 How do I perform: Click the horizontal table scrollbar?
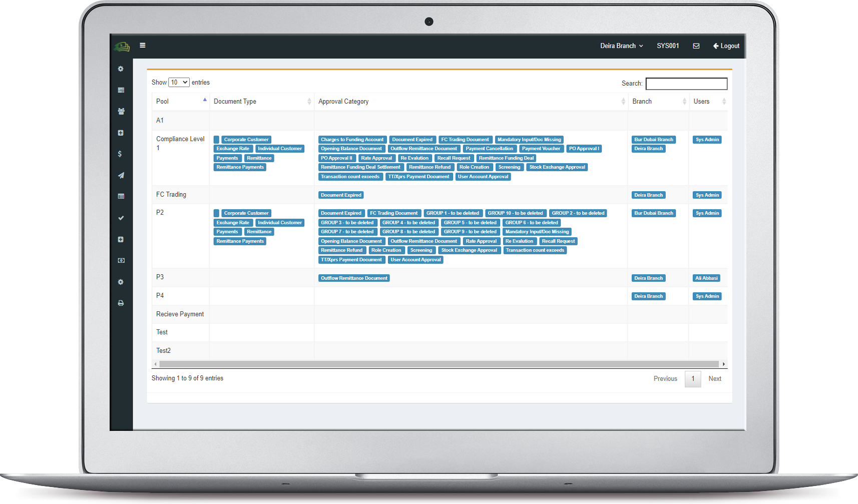point(439,364)
